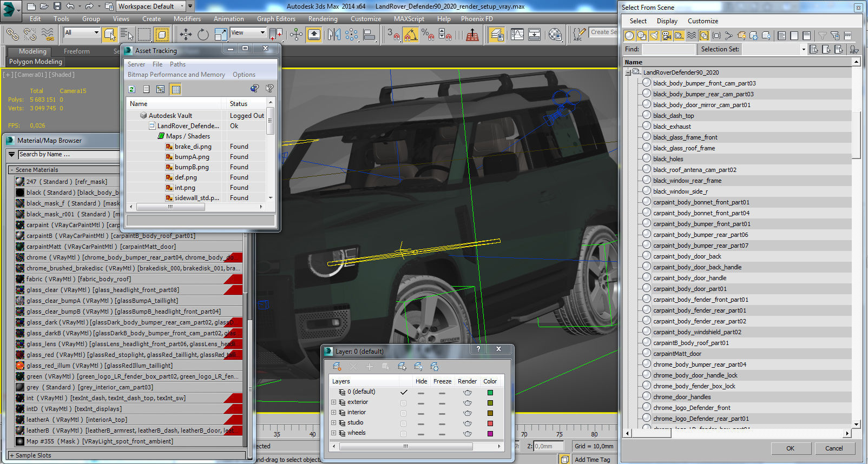Viewport: 868px width, 464px height.
Task: Expand the interior layer
Action: point(333,413)
